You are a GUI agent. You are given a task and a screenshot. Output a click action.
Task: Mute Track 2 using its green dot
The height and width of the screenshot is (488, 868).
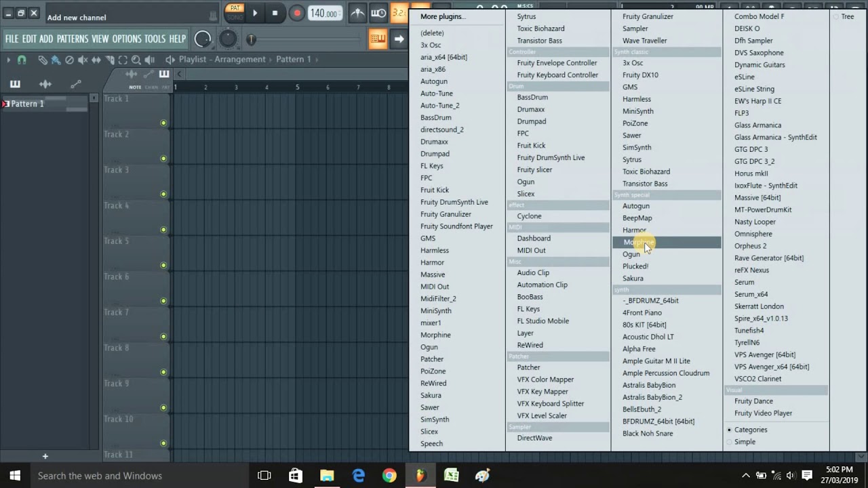(x=163, y=159)
